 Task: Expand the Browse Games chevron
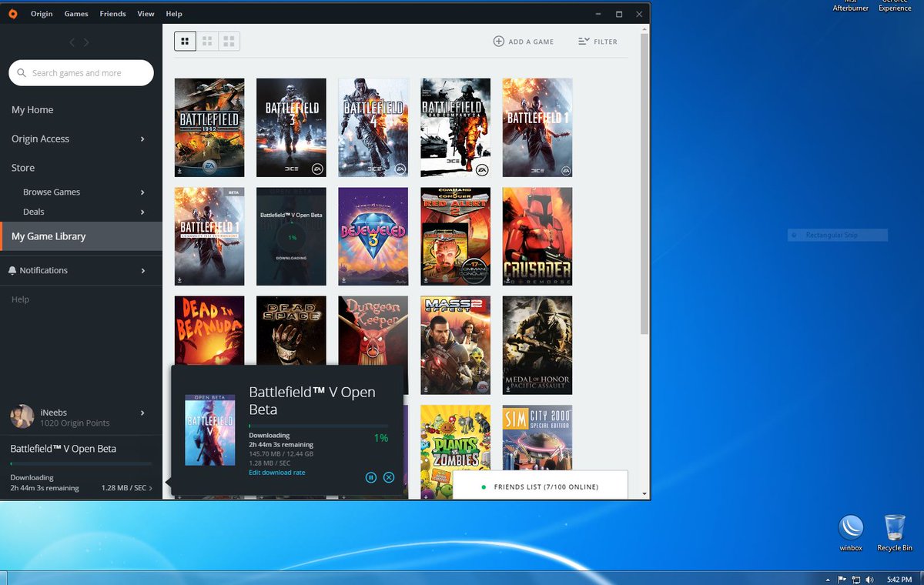[142, 192]
